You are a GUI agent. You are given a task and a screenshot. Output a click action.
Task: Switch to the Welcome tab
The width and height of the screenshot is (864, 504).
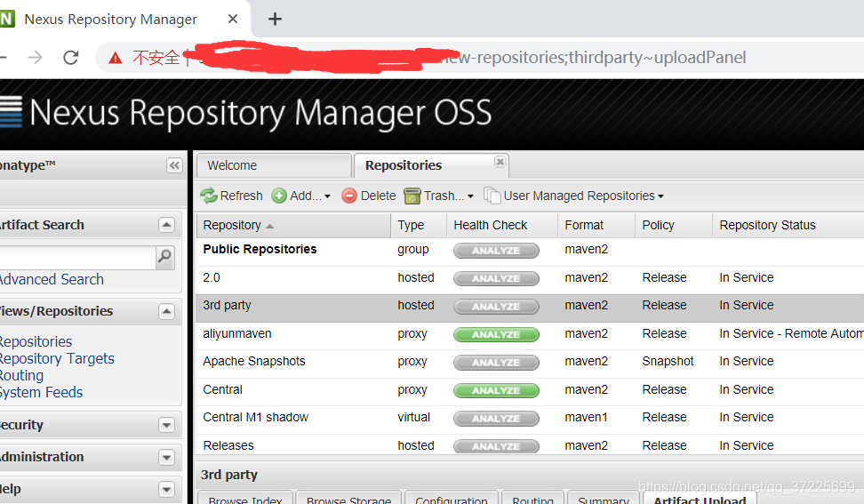click(274, 165)
